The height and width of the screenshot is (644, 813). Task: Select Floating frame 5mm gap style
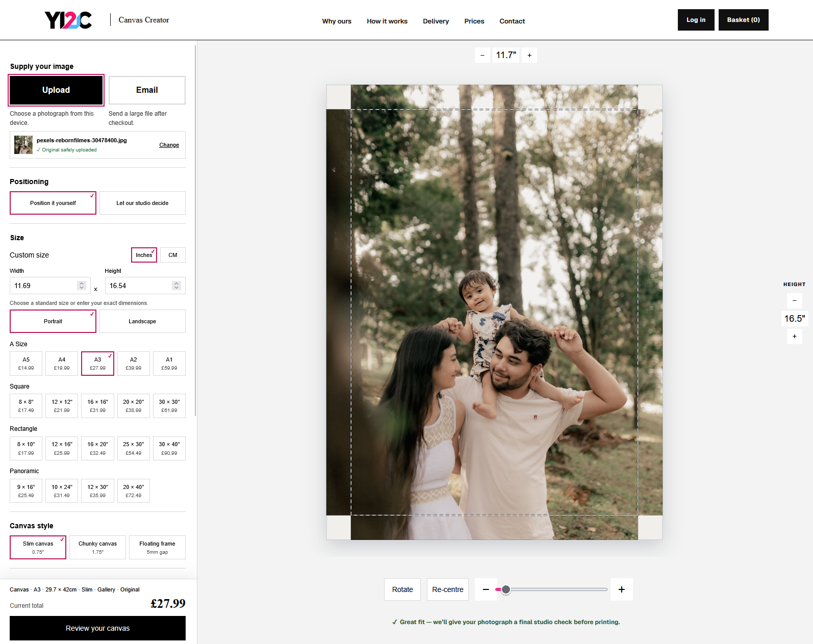point(157,547)
